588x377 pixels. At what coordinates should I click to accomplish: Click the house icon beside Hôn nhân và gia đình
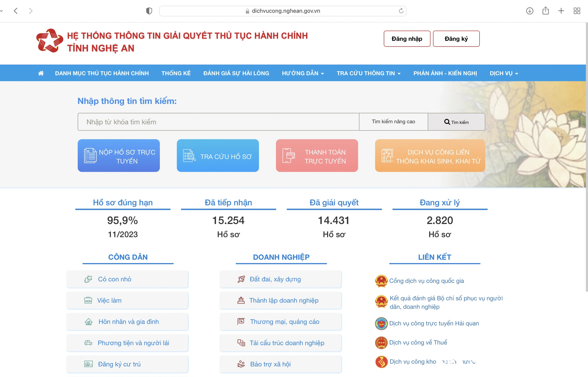[89, 321]
